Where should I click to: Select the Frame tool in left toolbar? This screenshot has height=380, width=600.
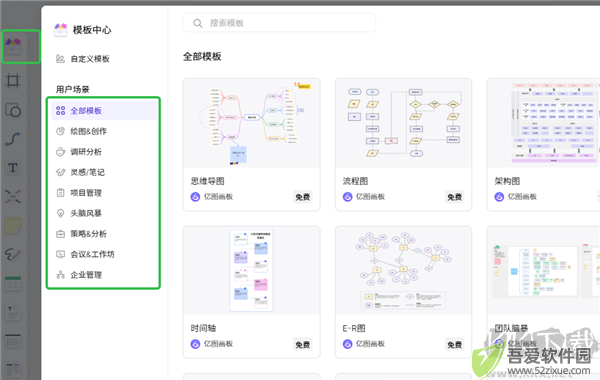(13, 81)
